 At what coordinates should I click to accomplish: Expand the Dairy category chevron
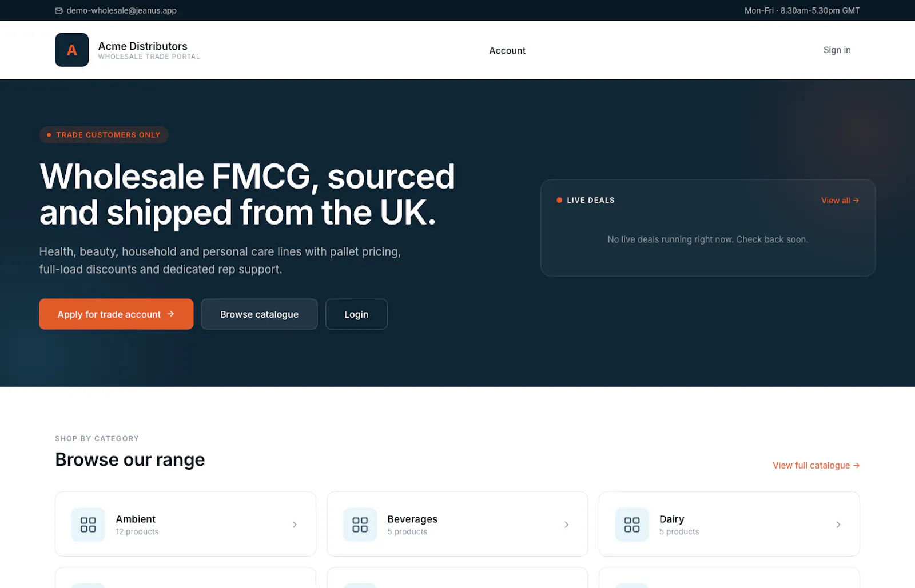(x=838, y=525)
